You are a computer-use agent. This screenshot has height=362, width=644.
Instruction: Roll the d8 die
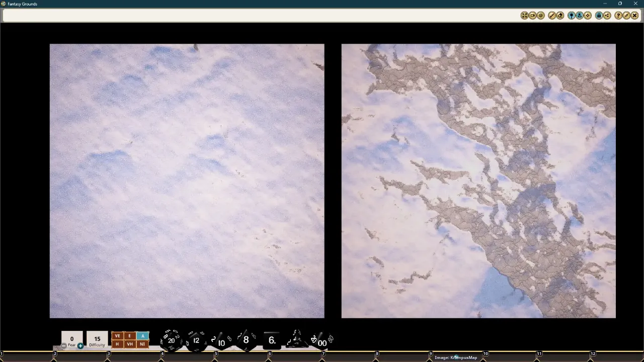coord(246,340)
